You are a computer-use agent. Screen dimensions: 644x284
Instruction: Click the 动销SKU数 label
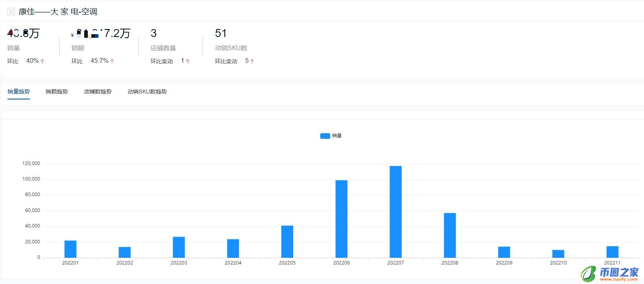pos(231,48)
